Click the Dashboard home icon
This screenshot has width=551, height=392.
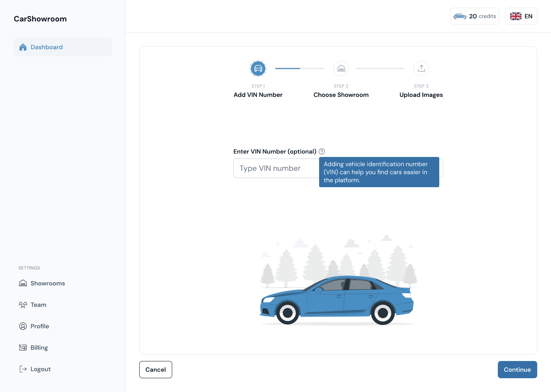tap(23, 47)
